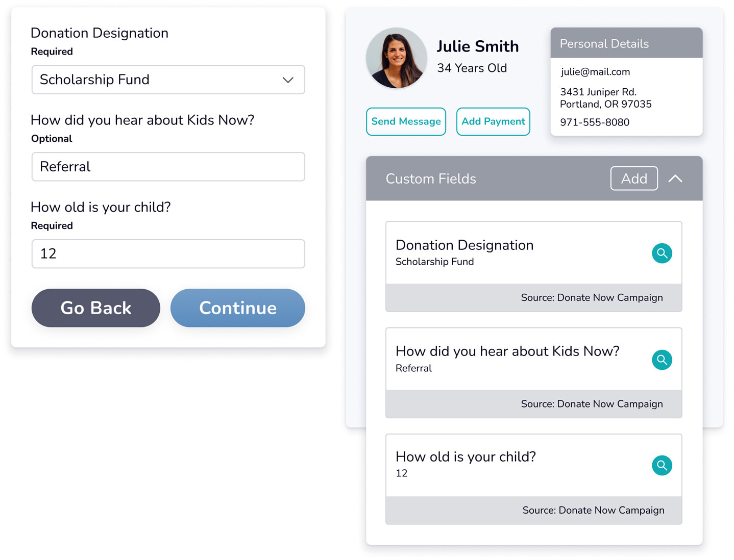The height and width of the screenshot is (560, 734).
Task: Click the Continue button
Action: pyautogui.click(x=238, y=308)
